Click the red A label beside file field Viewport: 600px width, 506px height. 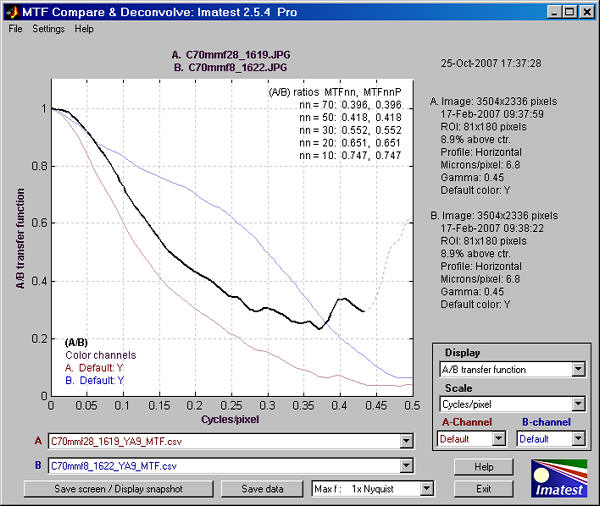(x=38, y=441)
